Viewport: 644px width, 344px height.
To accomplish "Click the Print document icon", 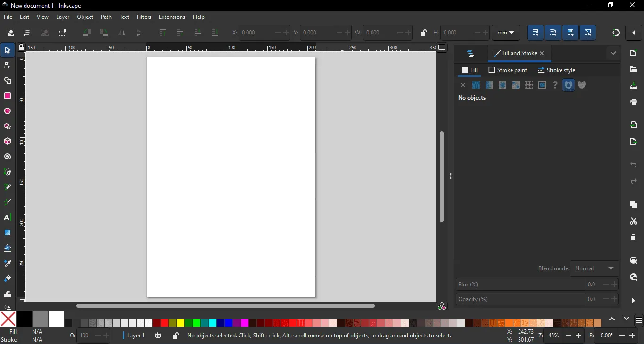I will click(634, 102).
